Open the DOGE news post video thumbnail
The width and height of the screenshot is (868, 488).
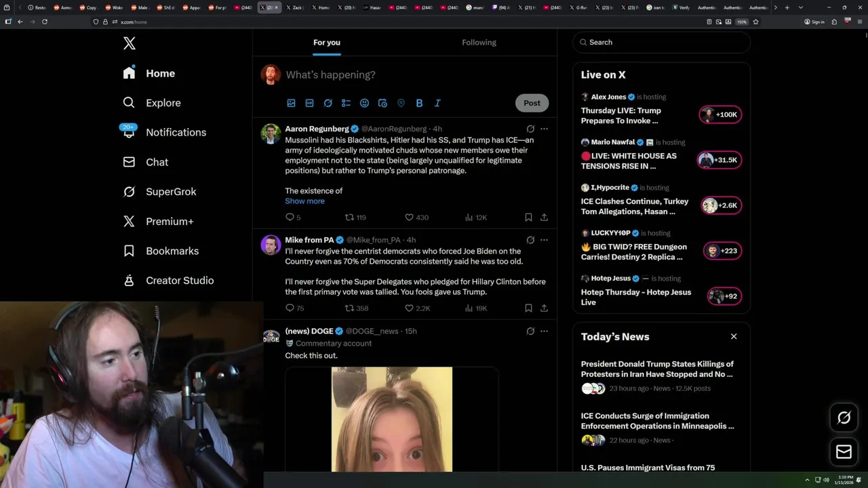point(392,420)
